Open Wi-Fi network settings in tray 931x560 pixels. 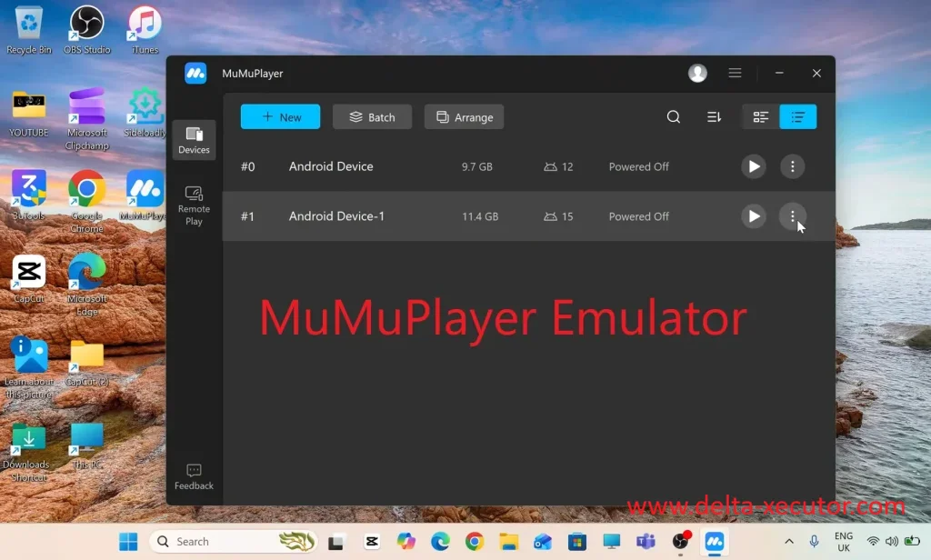(x=873, y=542)
